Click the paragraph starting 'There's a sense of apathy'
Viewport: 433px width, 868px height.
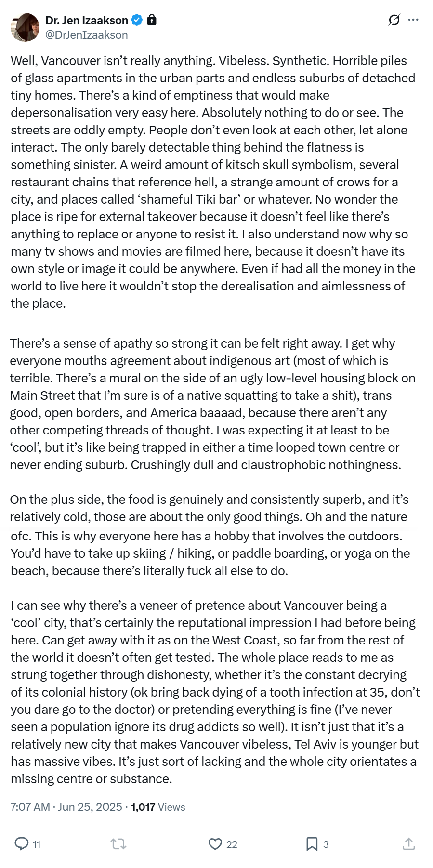tap(213, 404)
